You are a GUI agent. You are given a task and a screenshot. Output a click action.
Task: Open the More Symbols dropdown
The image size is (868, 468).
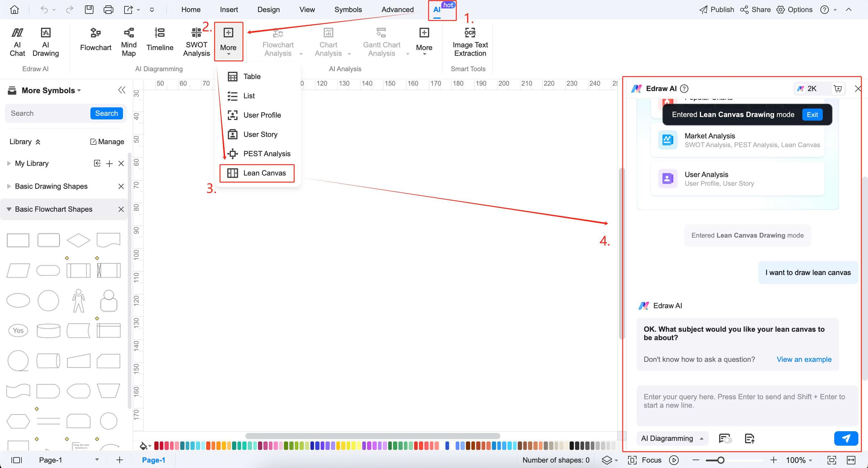51,90
